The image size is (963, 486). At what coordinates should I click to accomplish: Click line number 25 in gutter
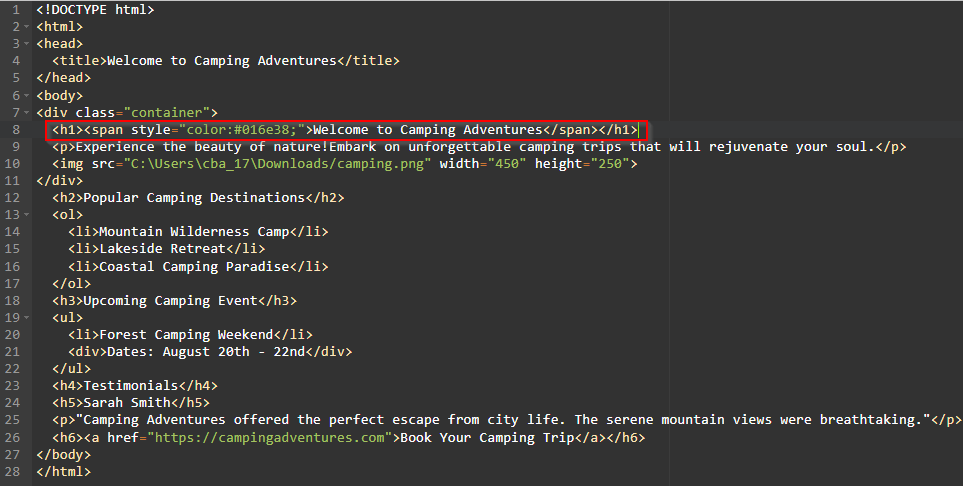click(x=12, y=420)
